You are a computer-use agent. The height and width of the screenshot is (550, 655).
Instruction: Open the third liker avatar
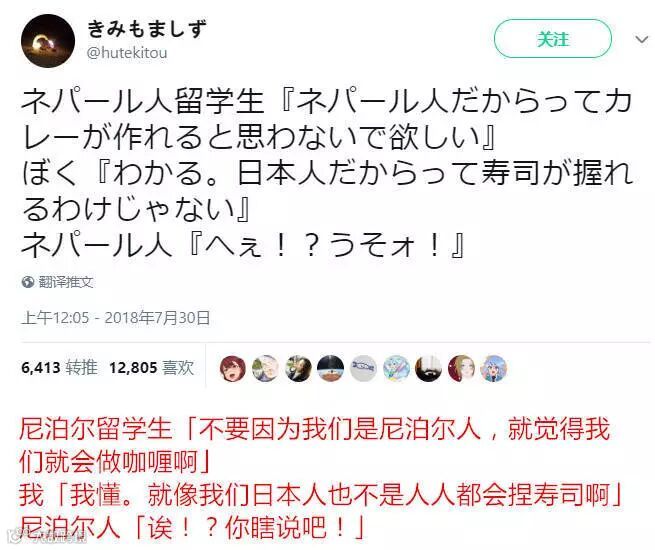pos(298,369)
